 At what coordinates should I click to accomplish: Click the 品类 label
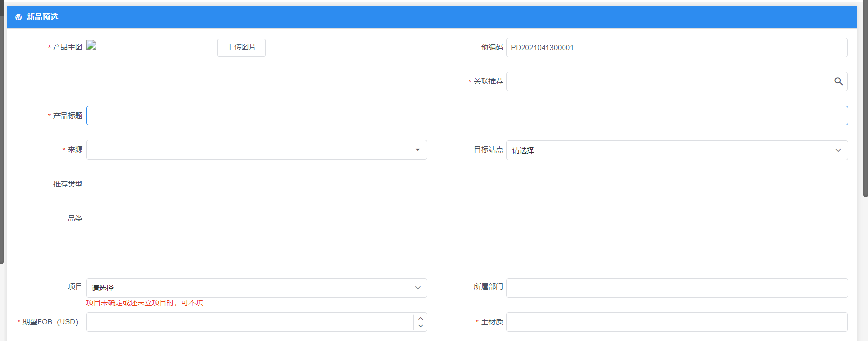coord(75,219)
